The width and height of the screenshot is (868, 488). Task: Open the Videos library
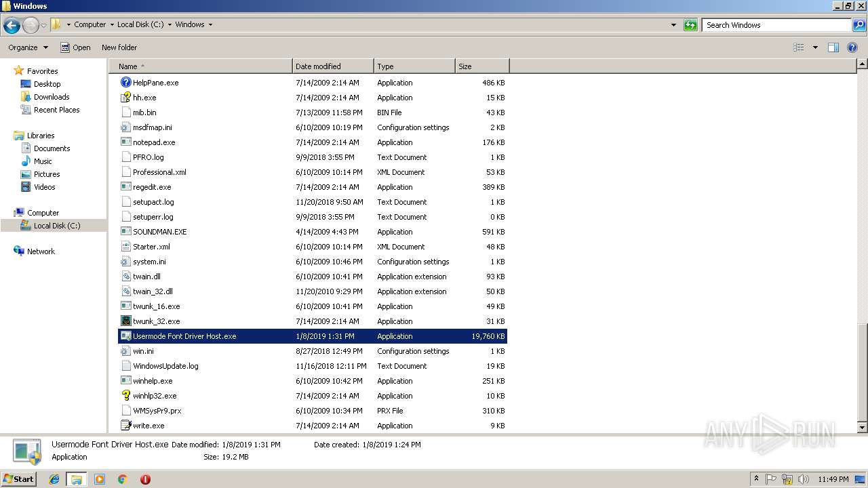click(44, 187)
